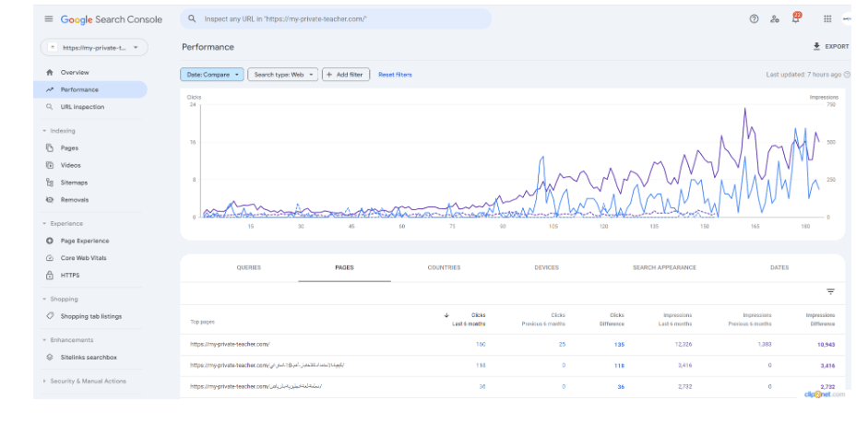Click the Add filter button

345,75
